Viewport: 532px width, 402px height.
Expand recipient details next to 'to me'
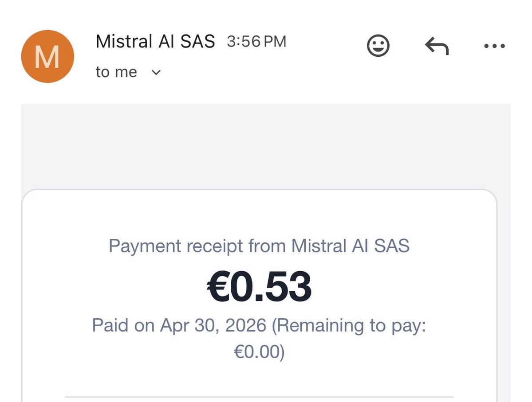click(156, 72)
